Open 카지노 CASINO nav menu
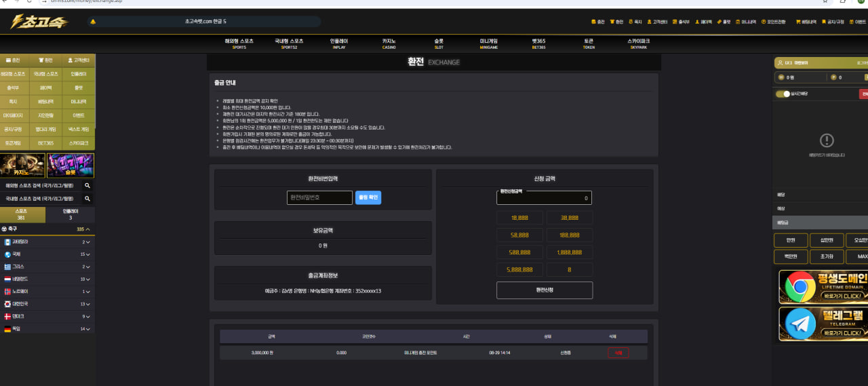The image size is (868, 386). click(x=389, y=43)
